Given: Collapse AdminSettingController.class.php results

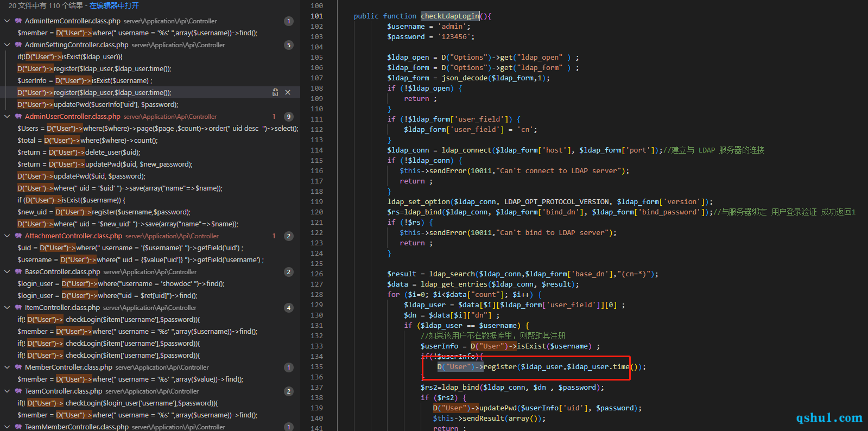Looking at the screenshot, I should [x=7, y=45].
